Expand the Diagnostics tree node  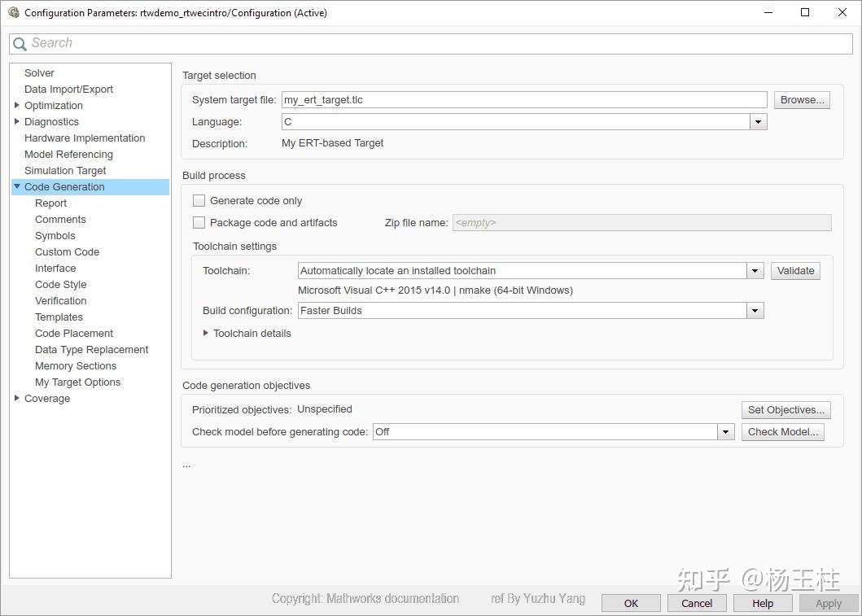point(16,121)
